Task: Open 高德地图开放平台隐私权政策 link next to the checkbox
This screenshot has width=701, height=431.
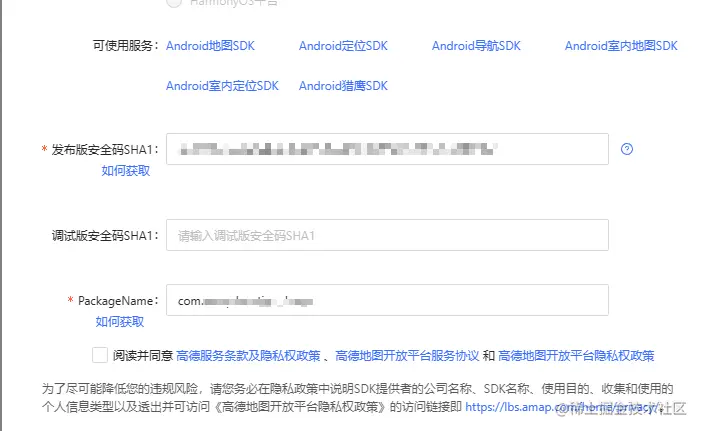Action: click(576, 355)
